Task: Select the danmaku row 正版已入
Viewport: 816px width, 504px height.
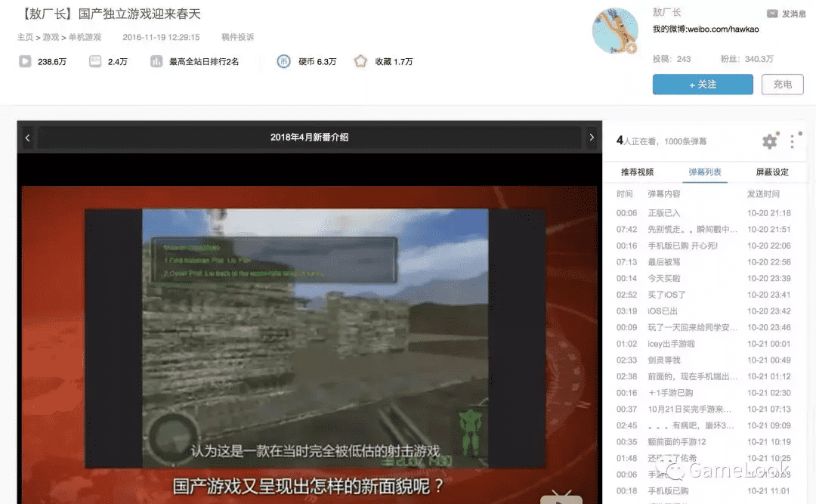Action: [x=703, y=213]
